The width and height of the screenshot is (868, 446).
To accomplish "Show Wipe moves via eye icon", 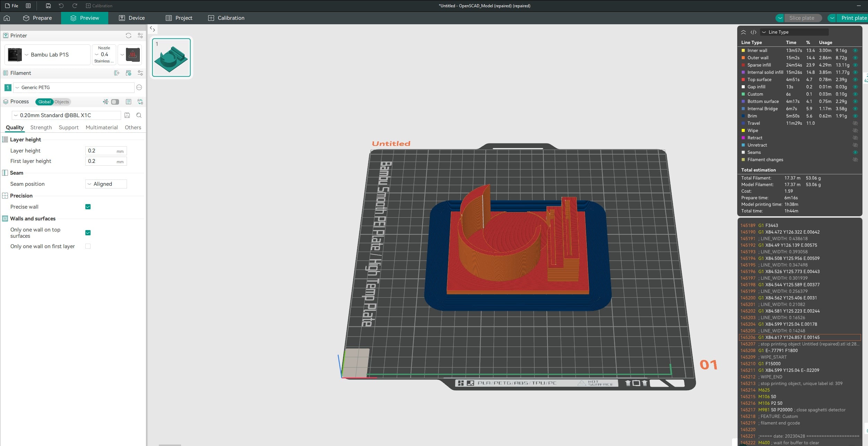I will 855,131.
